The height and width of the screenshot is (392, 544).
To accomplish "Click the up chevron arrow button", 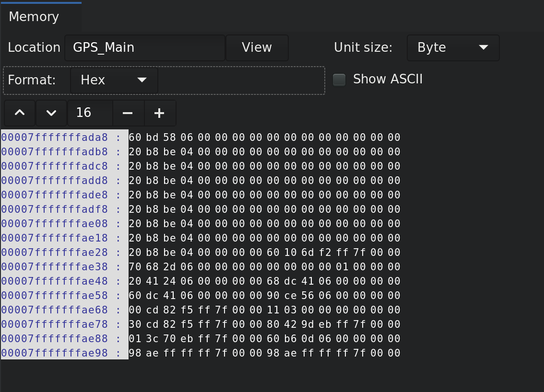I will [x=19, y=113].
